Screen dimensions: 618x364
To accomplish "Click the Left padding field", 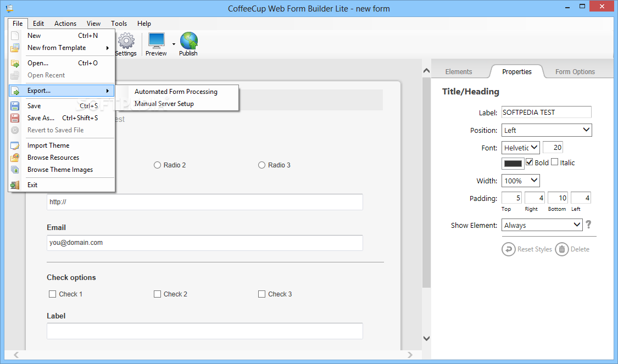I will (581, 198).
